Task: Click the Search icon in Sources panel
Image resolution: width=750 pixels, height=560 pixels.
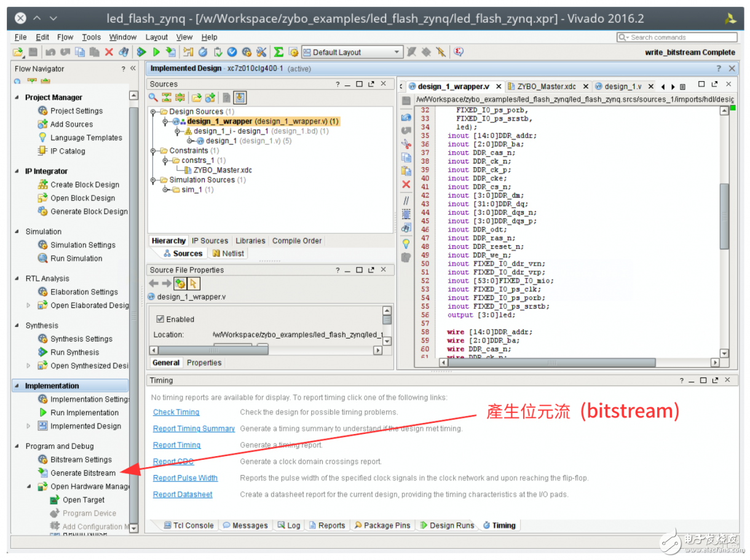Action: tap(153, 97)
